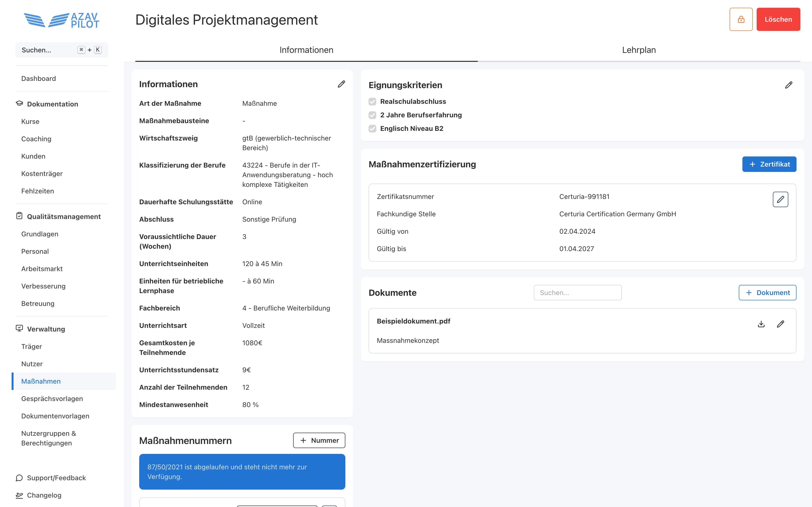Click the Dokumente search field
Image resolution: width=812 pixels, height=507 pixels.
coord(577,292)
